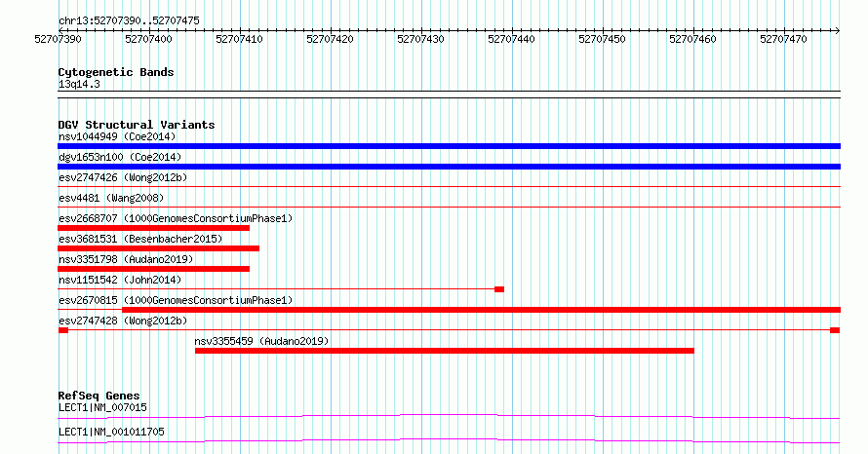The width and height of the screenshot is (868, 454).
Task: Open variant esv4481 (Wang2008) label
Action: [x=111, y=198]
